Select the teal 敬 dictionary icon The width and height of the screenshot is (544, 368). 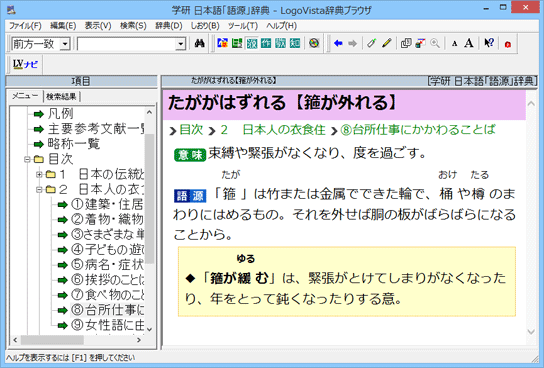pyautogui.click(x=280, y=43)
